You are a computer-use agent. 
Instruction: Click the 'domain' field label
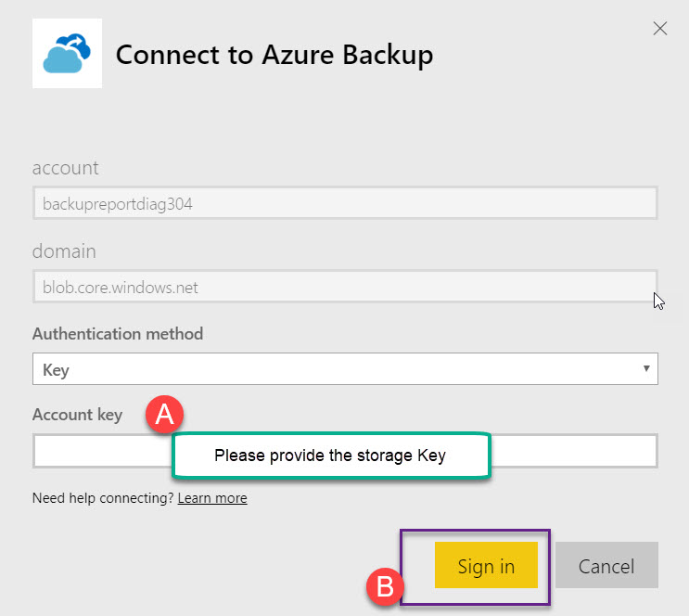(64, 251)
